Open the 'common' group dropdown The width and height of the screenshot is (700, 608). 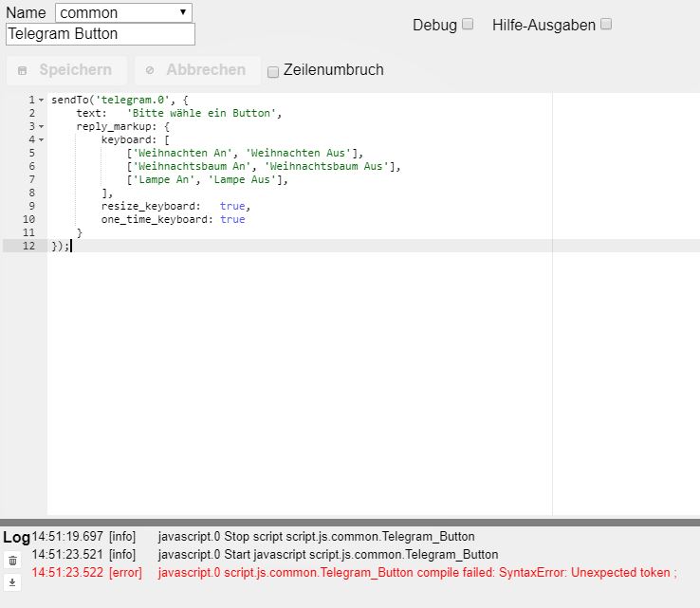pos(123,12)
